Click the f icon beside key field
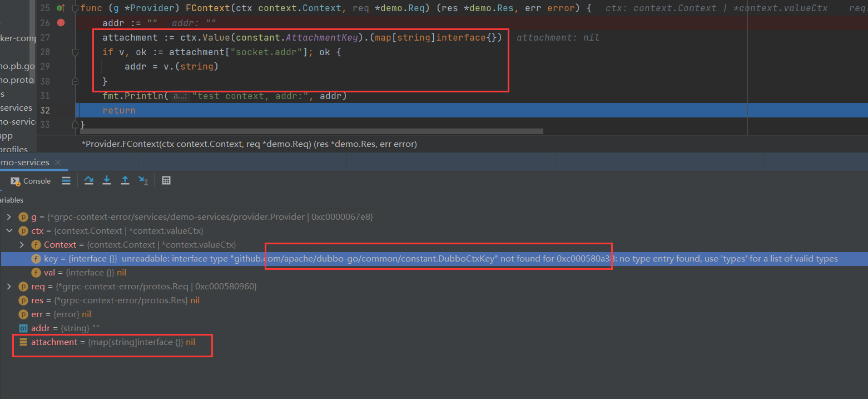Screen dimensions: 868x399 (36, 259)
